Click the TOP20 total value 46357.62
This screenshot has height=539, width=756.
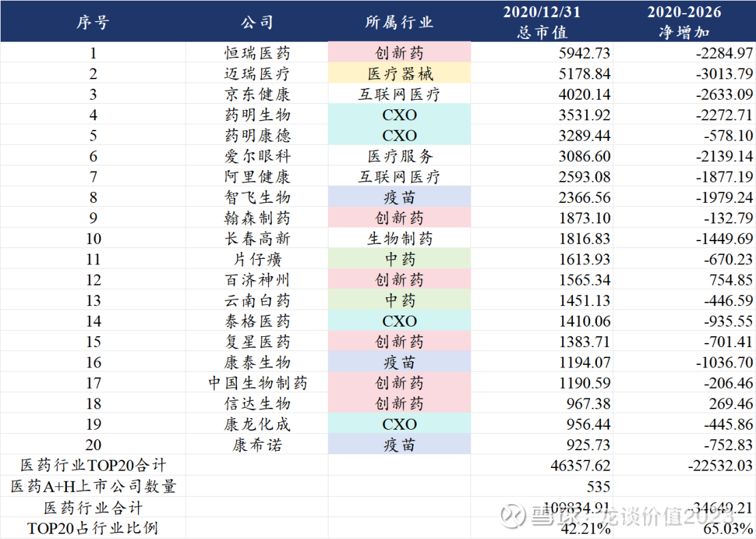click(580, 466)
